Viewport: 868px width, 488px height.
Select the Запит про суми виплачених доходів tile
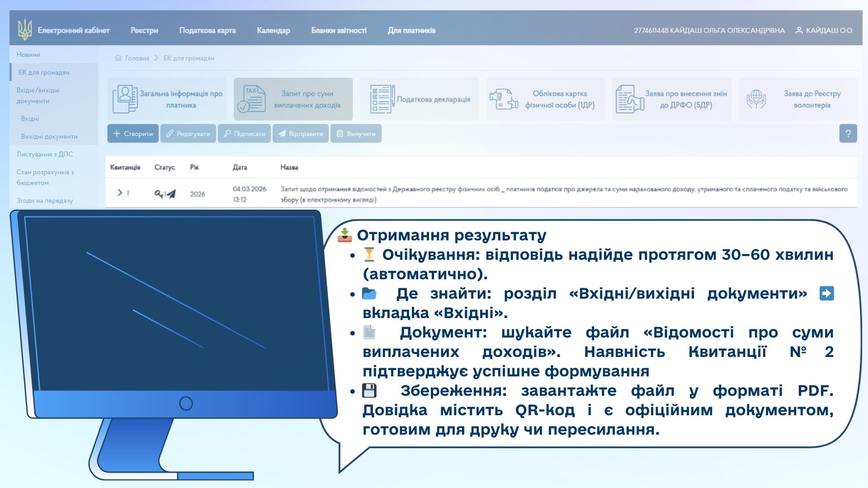tap(293, 99)
